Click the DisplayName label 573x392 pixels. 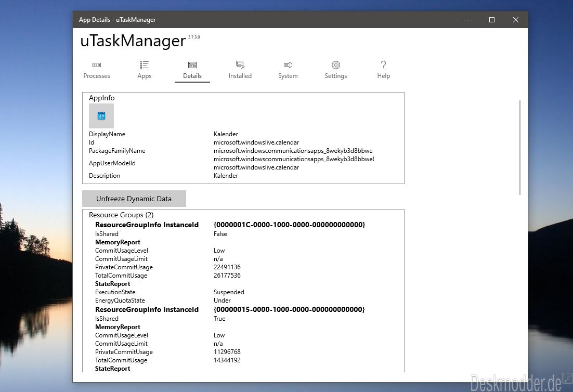click(x=107, y=134)
